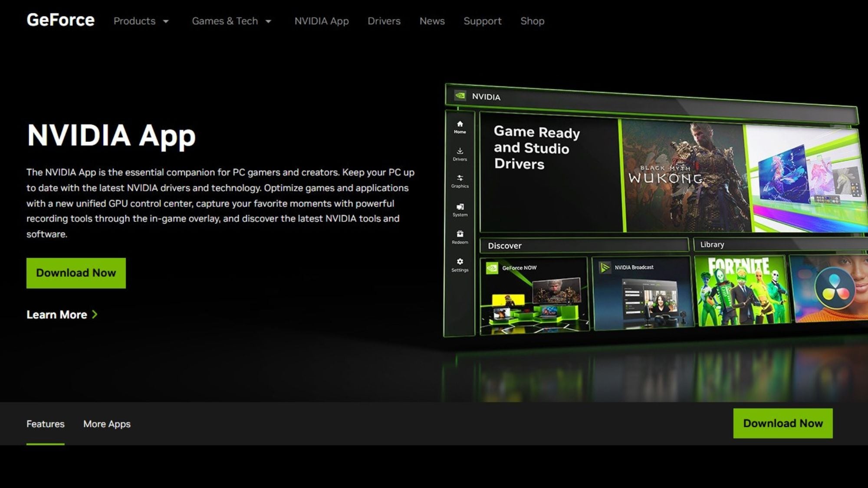868x488 pixels.
Task: Select the Features tab
Action: 45,424
